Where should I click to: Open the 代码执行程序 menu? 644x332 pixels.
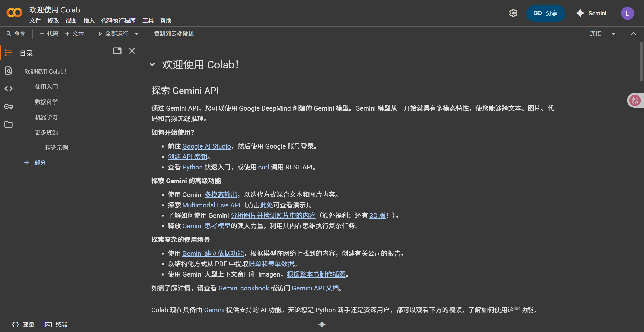118,21
